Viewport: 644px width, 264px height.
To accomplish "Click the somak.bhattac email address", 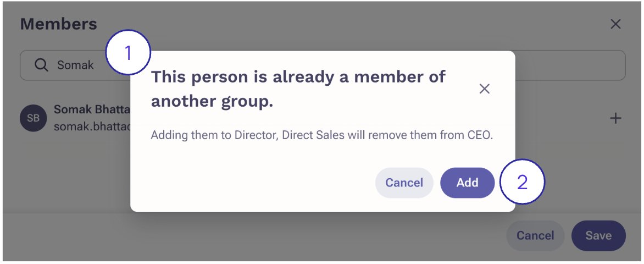I will point(92,127).
